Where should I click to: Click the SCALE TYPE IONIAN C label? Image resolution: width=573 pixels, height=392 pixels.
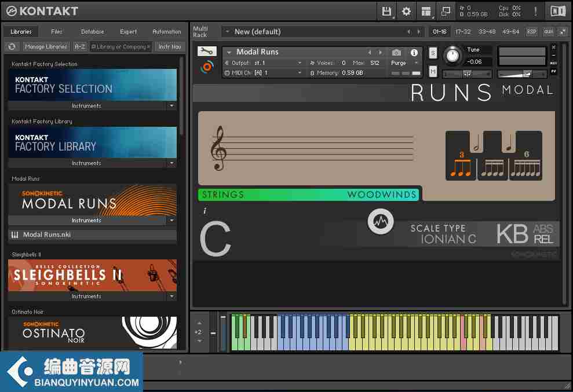[x=444, y=234]
